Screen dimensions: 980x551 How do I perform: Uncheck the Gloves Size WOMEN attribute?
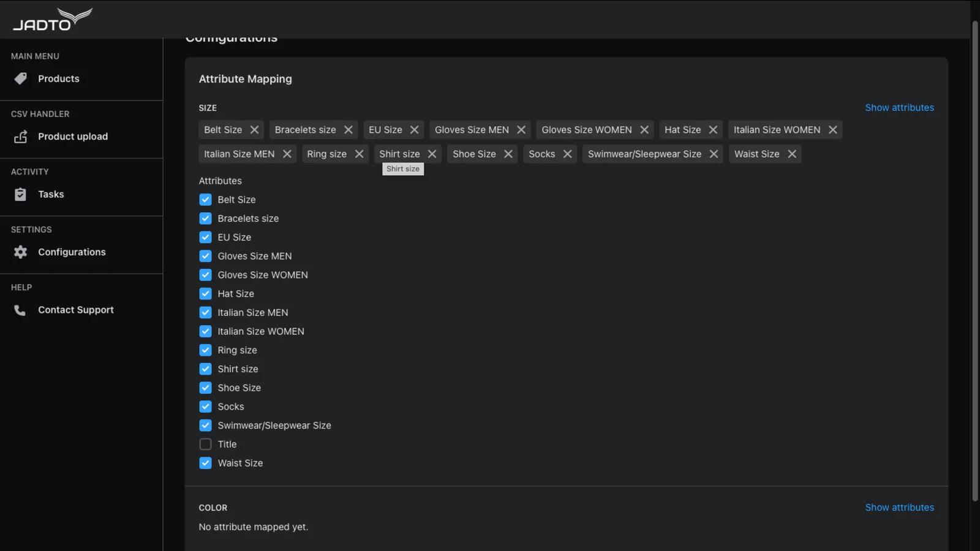click(x=205, y=275)
